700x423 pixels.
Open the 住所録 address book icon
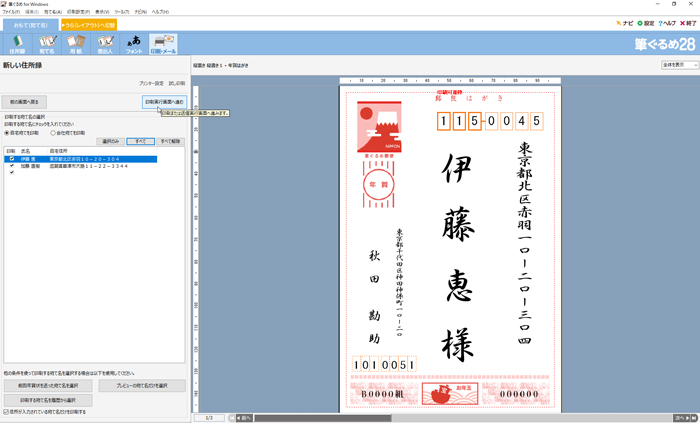tap(18, 43)
